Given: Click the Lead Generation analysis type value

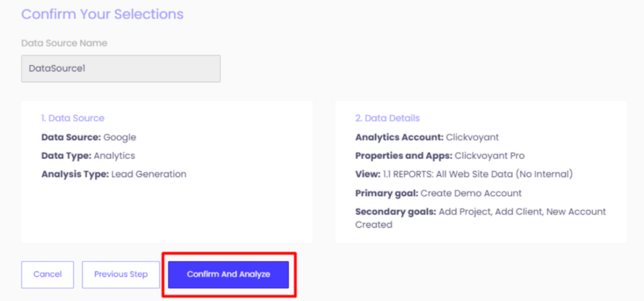Looking at the screenshot, I should coord(148,174).
